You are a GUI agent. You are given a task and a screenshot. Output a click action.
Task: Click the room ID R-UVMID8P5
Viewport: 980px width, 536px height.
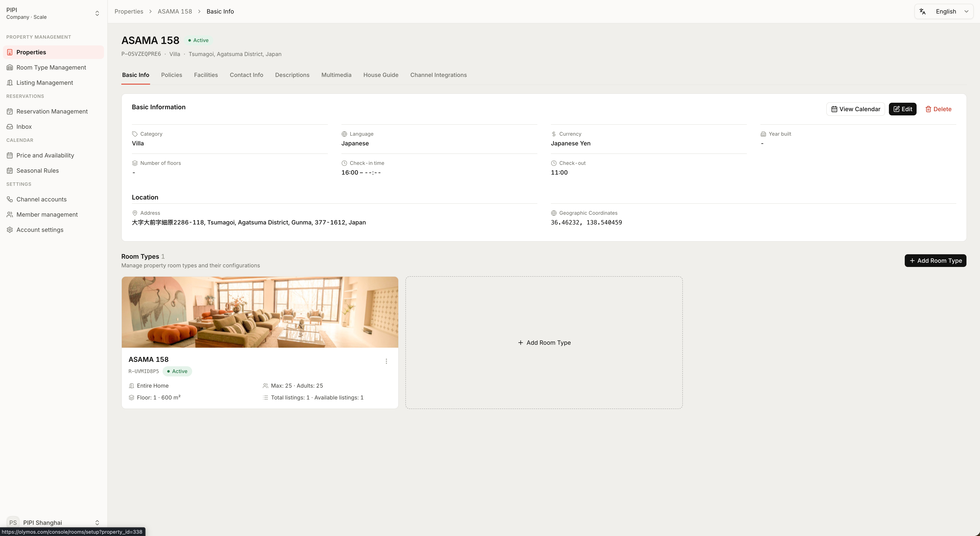143,371
